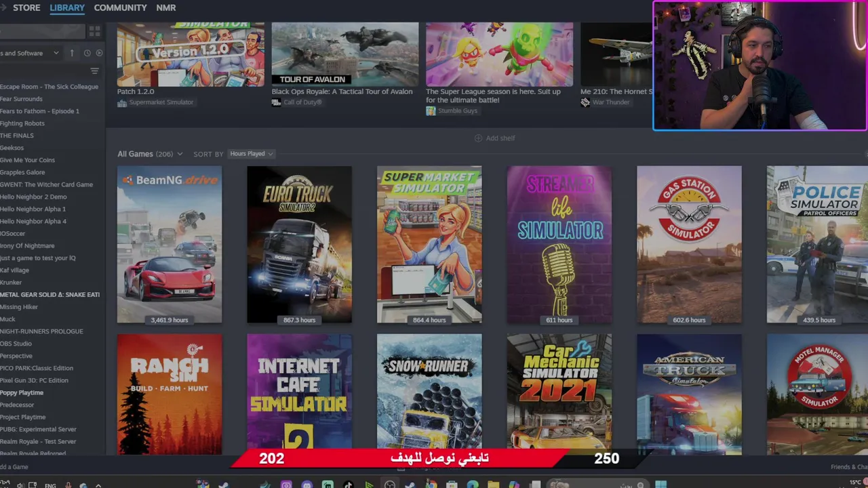Open Friends & Chat panel
This screenshot has width=868, height=488.
849,467
